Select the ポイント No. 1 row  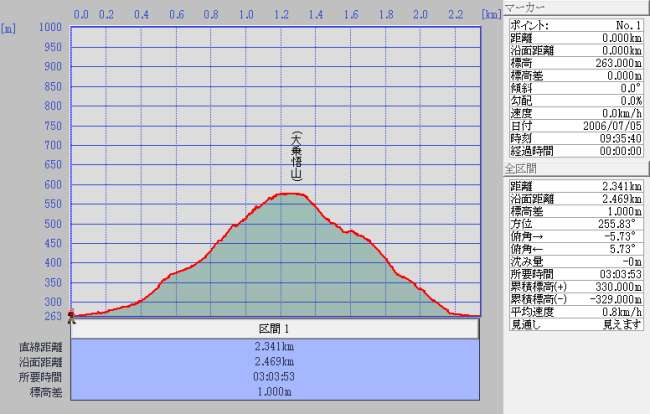(x=575, y=24)
